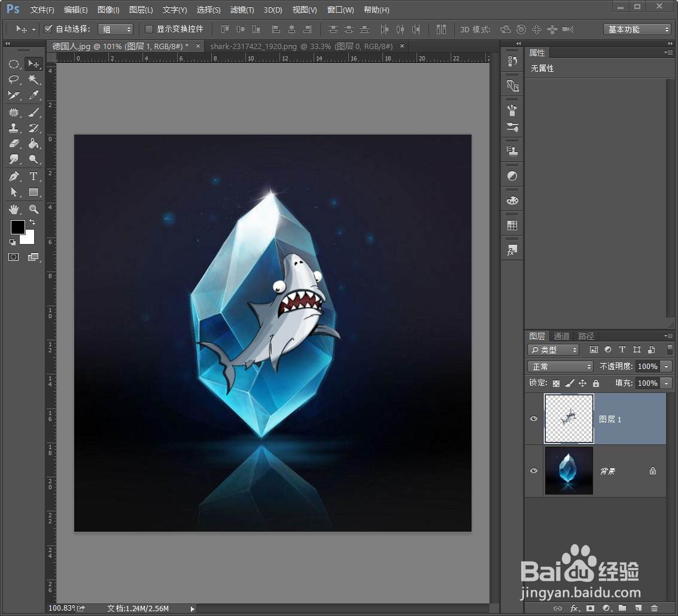Click the black foreground color swatch

click(x=17, y=227)
